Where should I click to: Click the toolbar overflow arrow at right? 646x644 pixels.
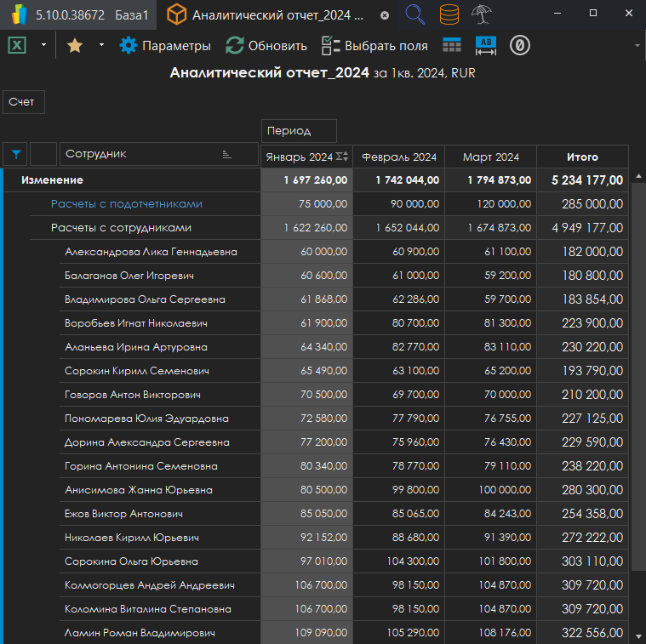pos(637,46)
